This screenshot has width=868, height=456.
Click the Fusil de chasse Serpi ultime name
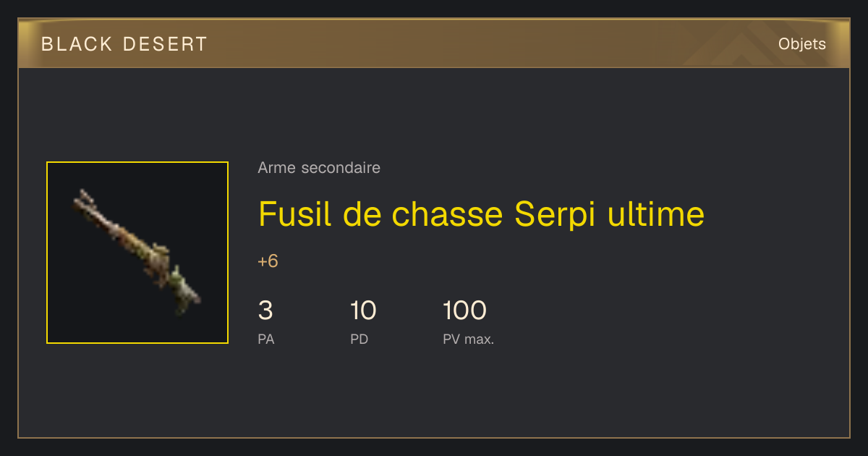coord(481,214)
